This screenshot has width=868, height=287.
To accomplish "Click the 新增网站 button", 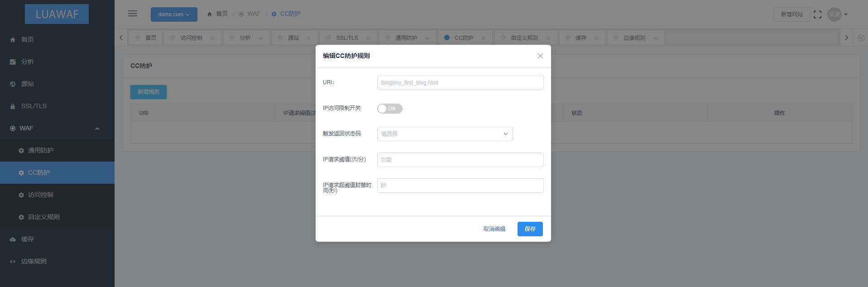I will point(791,14).
